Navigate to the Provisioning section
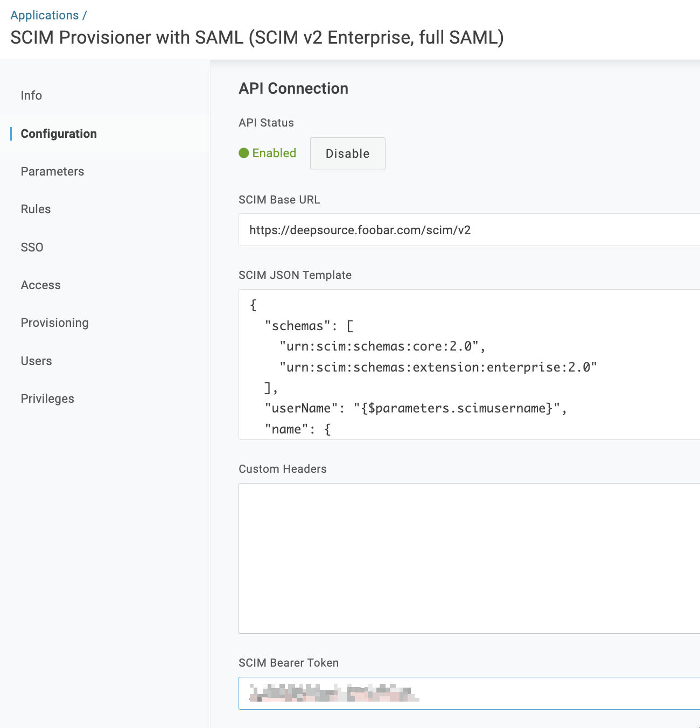 coord(54,323)
